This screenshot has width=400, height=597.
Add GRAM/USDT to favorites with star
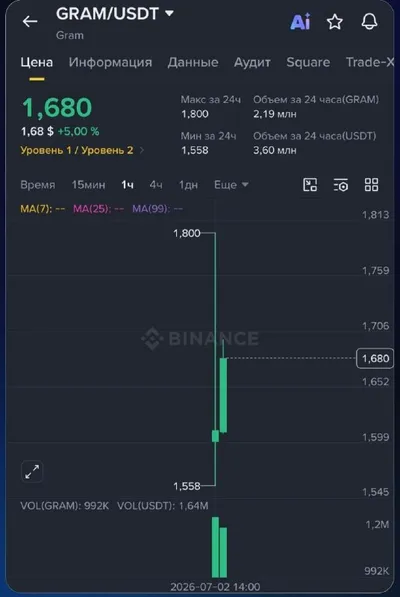point(335,22)
